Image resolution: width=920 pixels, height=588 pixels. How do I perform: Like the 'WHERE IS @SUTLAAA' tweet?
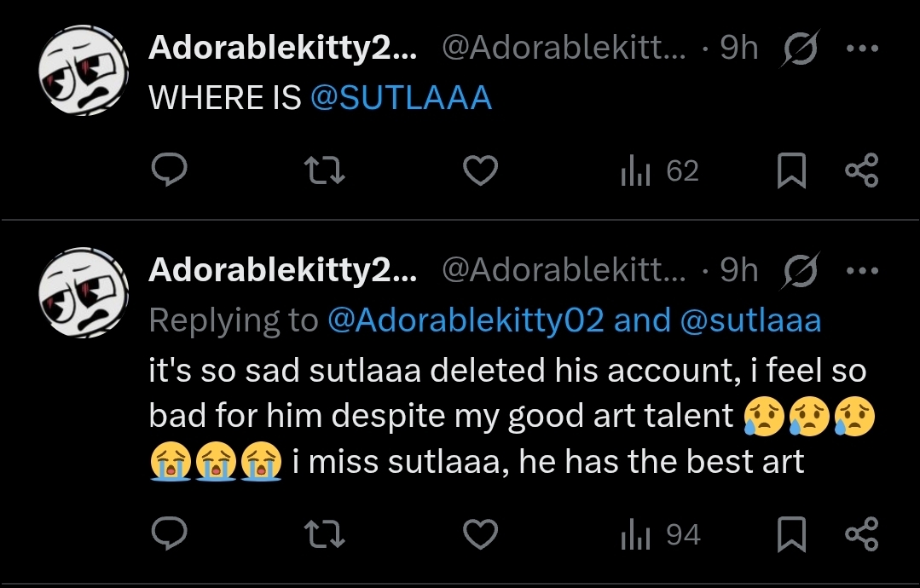(480, 173)
